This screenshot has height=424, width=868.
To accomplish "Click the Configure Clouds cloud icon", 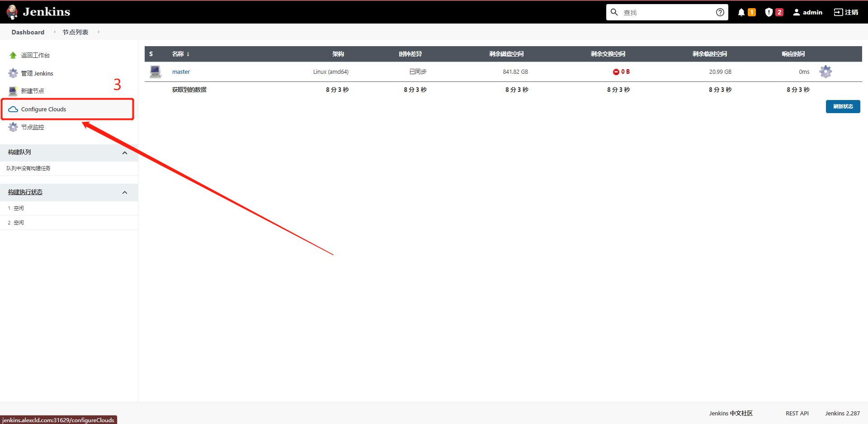I will click(13, 109).
